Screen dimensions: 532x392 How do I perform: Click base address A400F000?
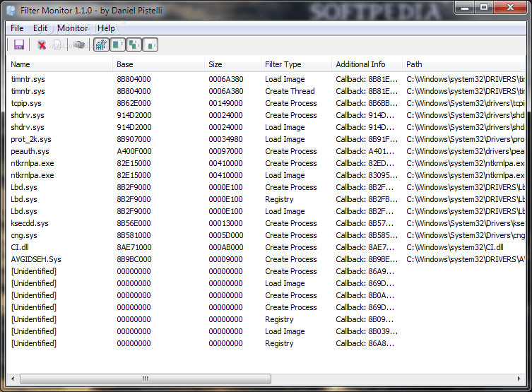click(x=134, y=151)
